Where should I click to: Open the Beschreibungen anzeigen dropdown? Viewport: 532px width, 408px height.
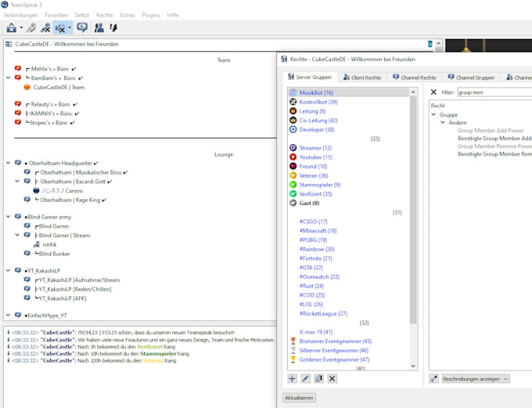click(476, 379)
